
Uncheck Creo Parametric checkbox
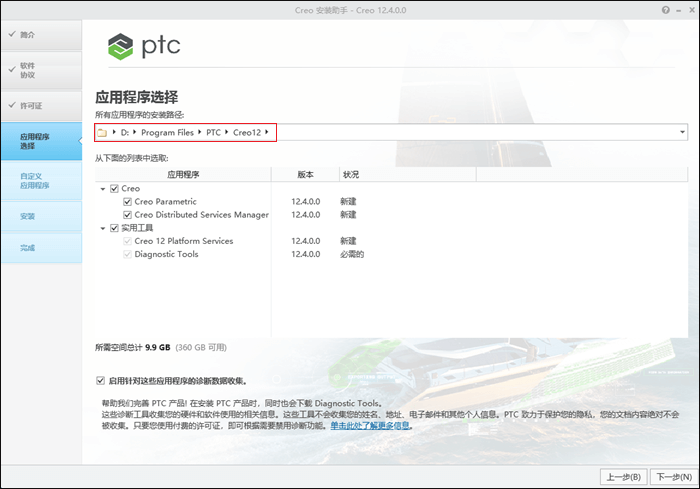tap(127, 201)
